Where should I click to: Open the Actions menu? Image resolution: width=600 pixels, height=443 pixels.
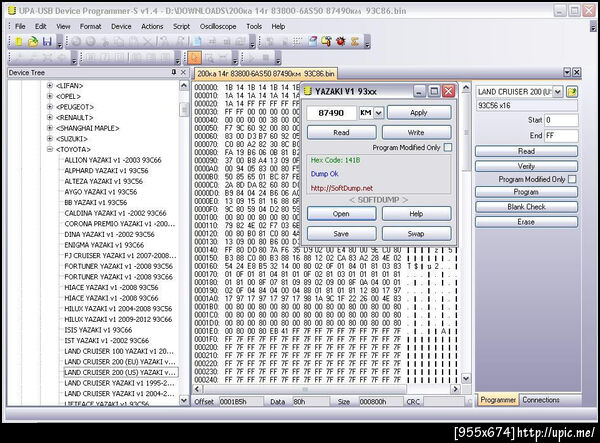tap(152, 26)
